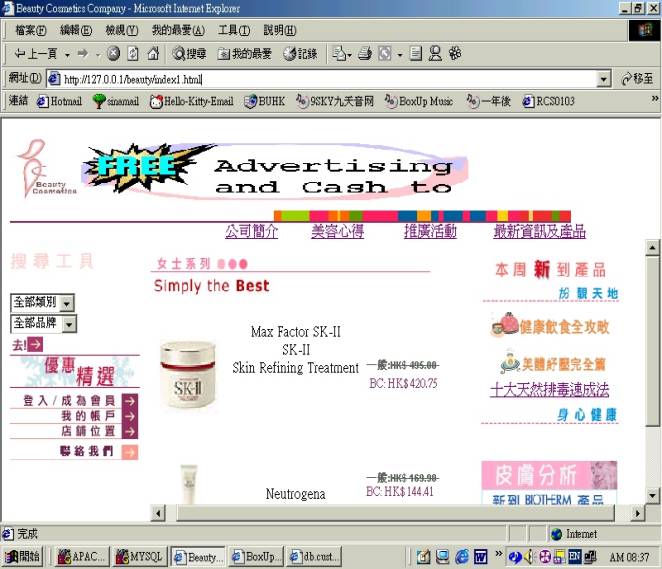
Task: Expand the address bar dropdown list
Action: [x=604, y=79]
